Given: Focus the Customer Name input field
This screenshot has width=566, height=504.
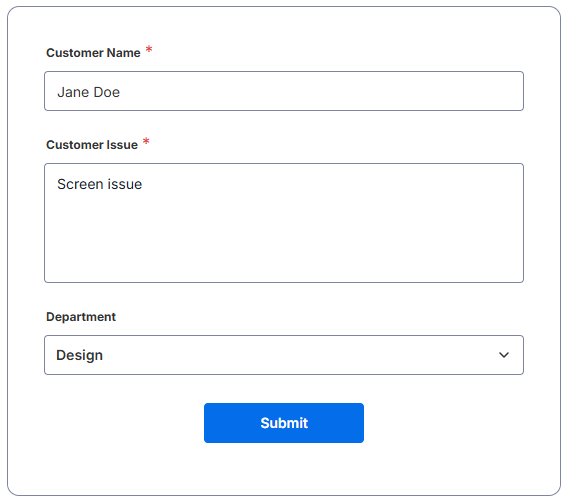Looking at the screenshot, I should 284,91.
